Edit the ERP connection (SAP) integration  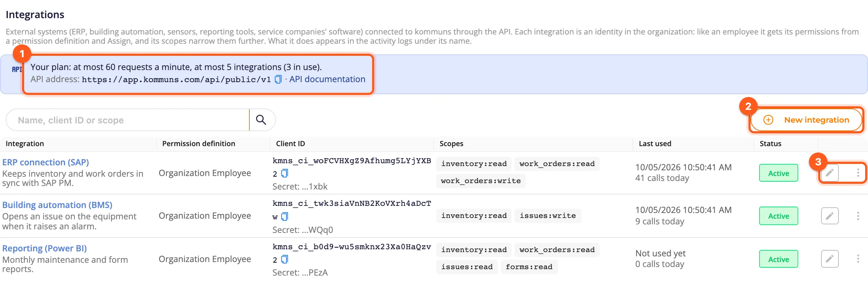coord(830,173)
